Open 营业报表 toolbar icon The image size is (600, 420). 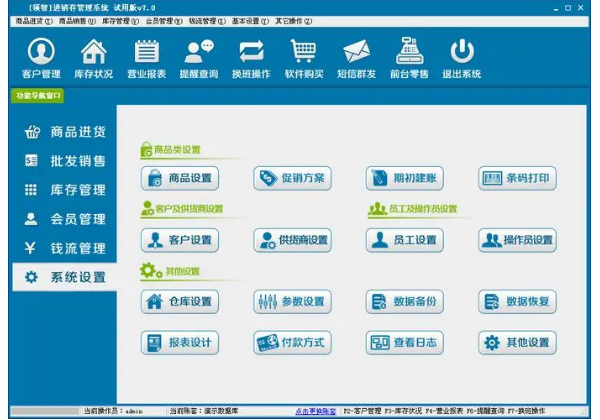pos(147,58)
